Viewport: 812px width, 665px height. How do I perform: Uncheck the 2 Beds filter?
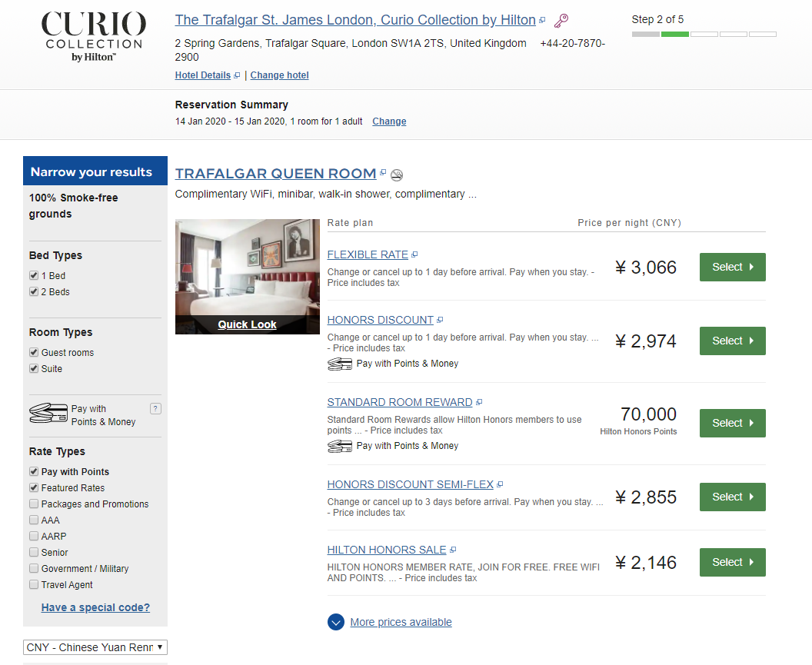click(x=34, y=291)
